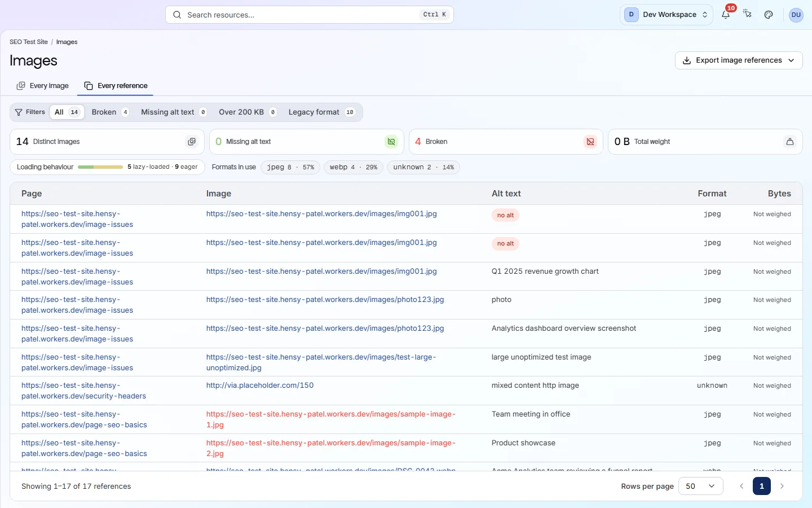Screen dimensions: 812x508
Task: Click "Analytics dashboard overview screenshot" alt text
Action: coord(564,329)
